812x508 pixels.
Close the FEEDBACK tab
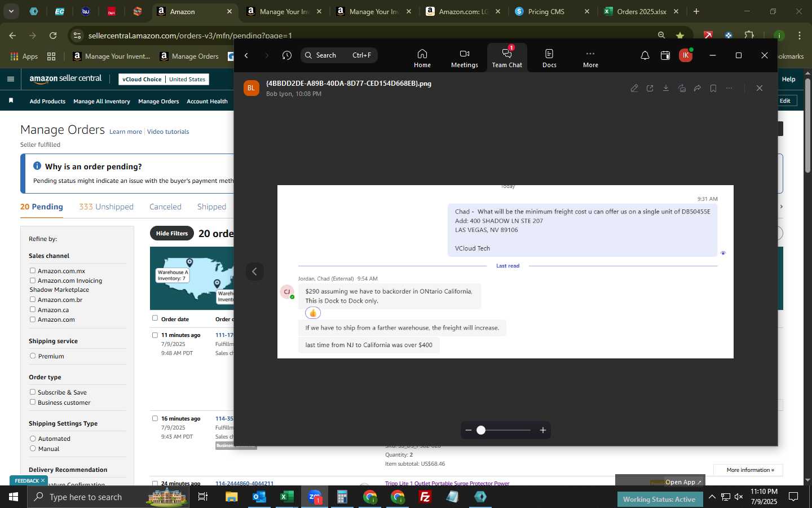click(42, 480)
